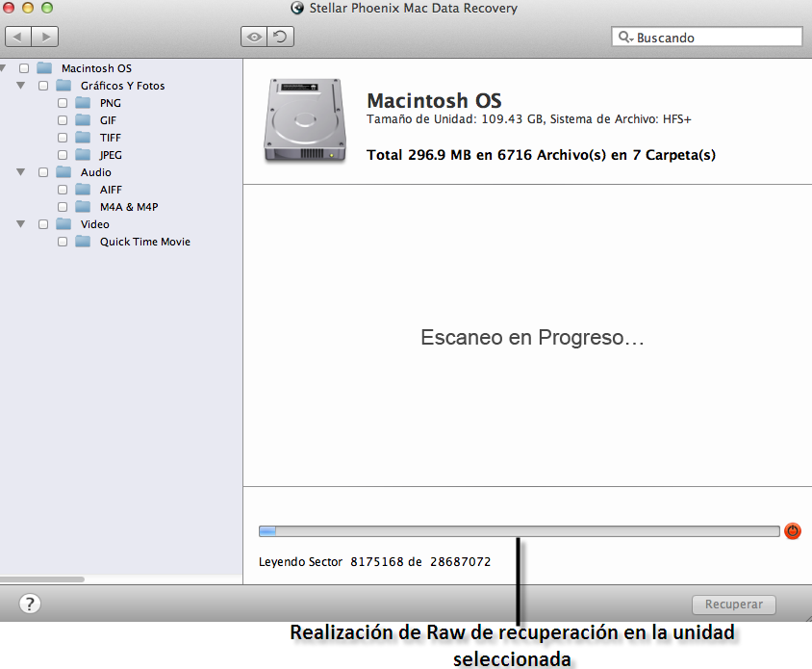Select the AIFF checkbox
Image resolution: width=812 pixels, height=669 pixels.
63,190
